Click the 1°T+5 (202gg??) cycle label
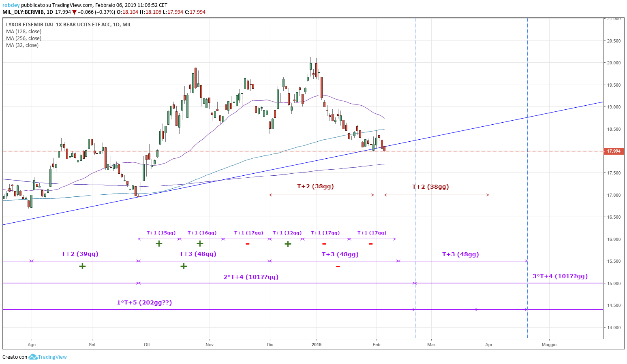This screenshot has width=627, height=364. point(144,302)
